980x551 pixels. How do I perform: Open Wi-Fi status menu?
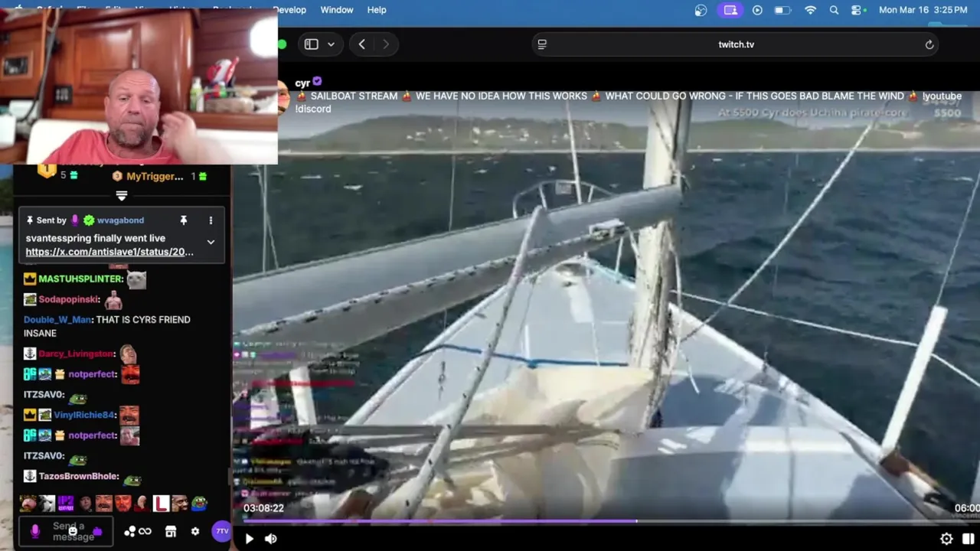810,10
